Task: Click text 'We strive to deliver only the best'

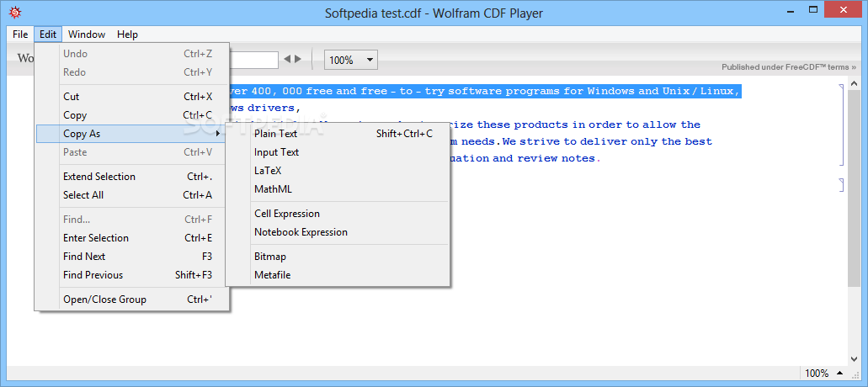Action: tap(607, 141)
